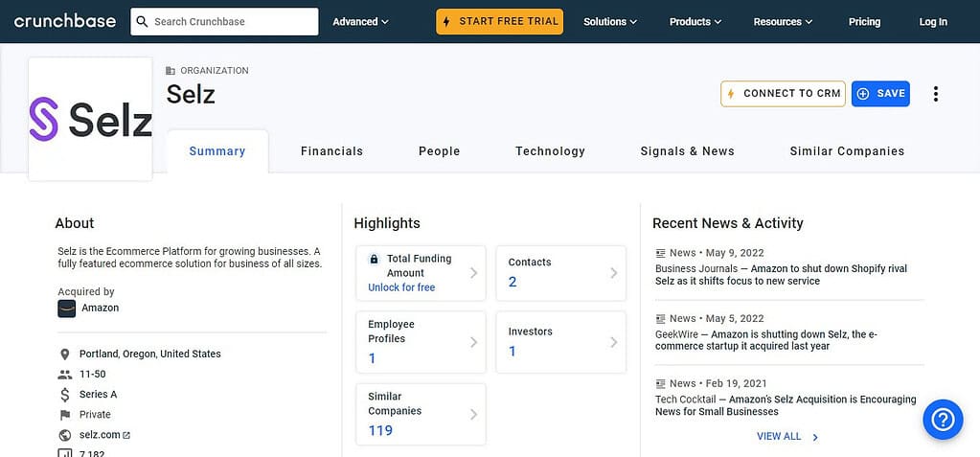The height and width of the screenshot is (457, 980).
Task: Click the Crunchbase logo
Action: tap(64, 21)
